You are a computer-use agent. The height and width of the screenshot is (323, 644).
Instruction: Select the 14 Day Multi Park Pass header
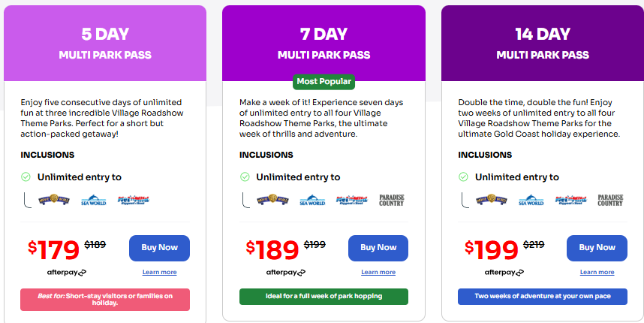pyautogui.click(x=543, y=44)
